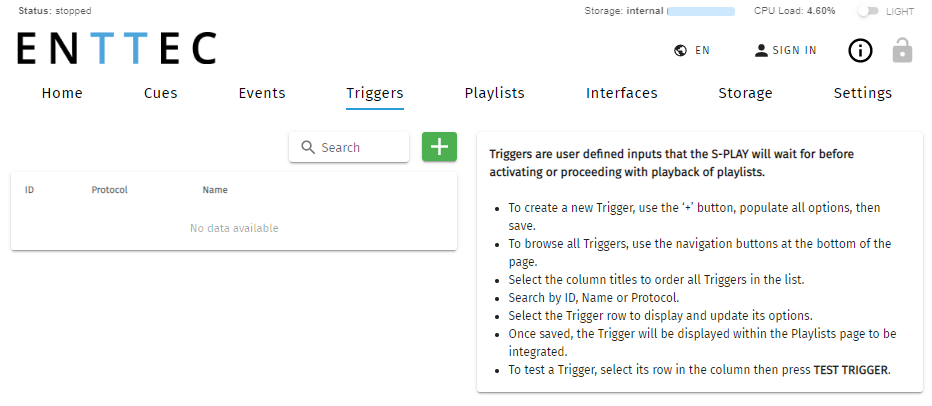Image resolution: width=932 pixels, height=406 pixels.
Task: Open the info circle icon
Action: click(860, 51)
